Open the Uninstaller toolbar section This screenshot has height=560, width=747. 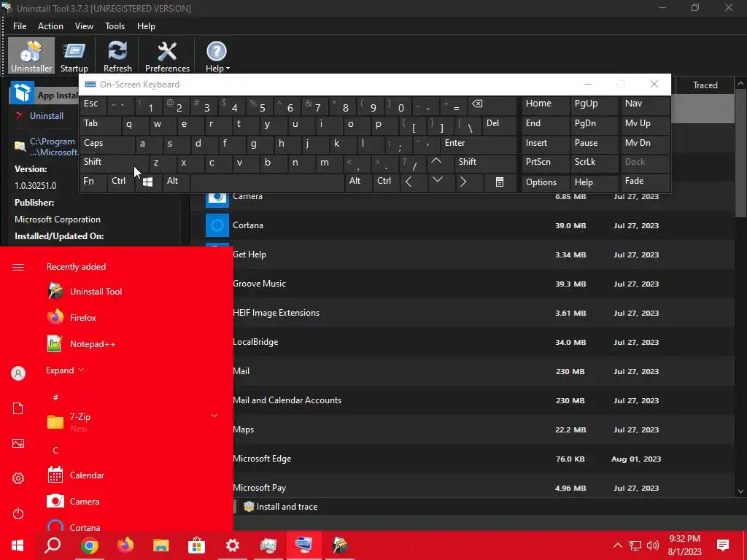pos(31,56)
